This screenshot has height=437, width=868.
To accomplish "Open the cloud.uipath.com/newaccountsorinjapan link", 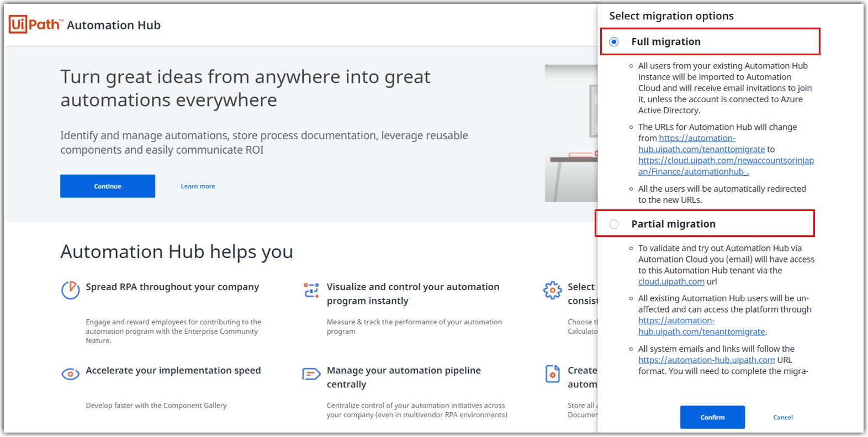I will [x=726, y=166].
